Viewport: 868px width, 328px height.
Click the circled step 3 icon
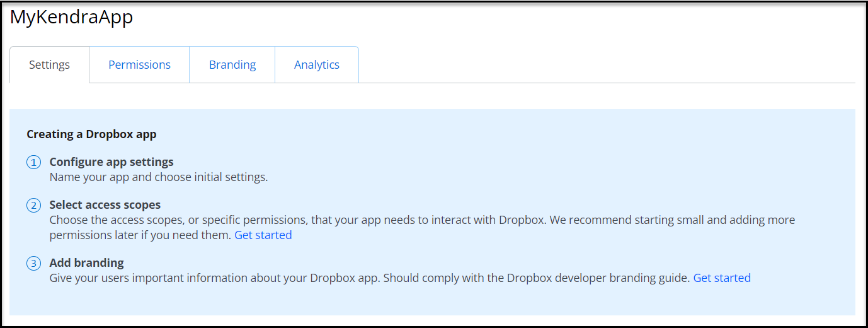[33, 264]
